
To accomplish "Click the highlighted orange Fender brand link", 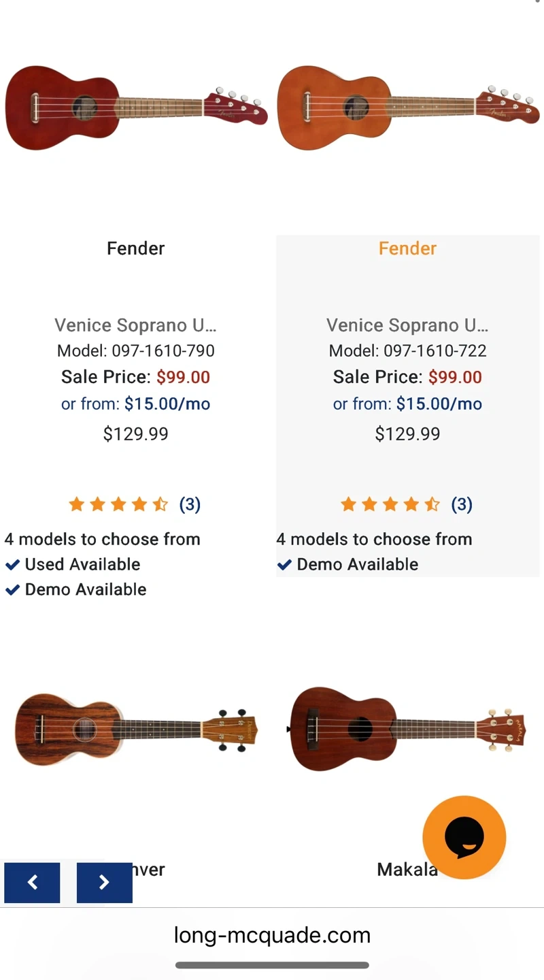I will tap(407, 248).
